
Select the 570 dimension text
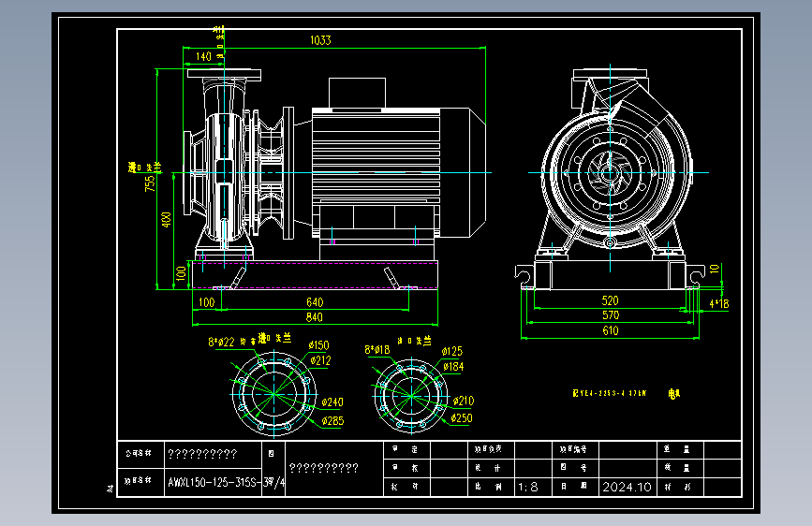click(x=611, y=315)
